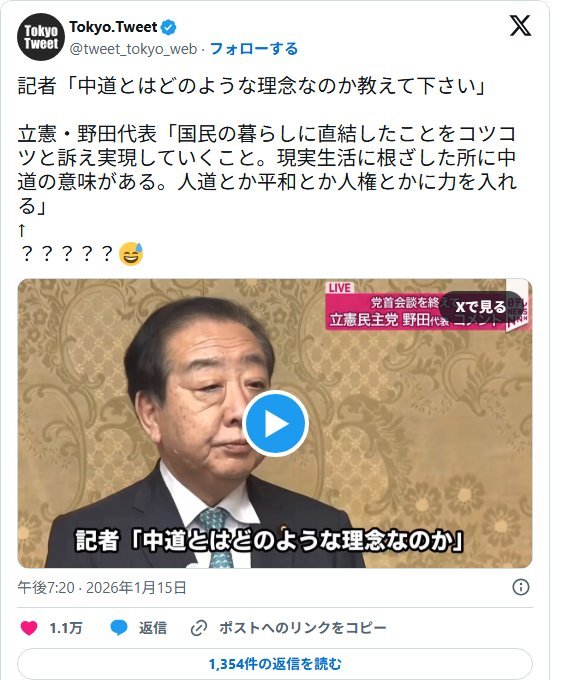Click the X logo icon

point(520,26)
